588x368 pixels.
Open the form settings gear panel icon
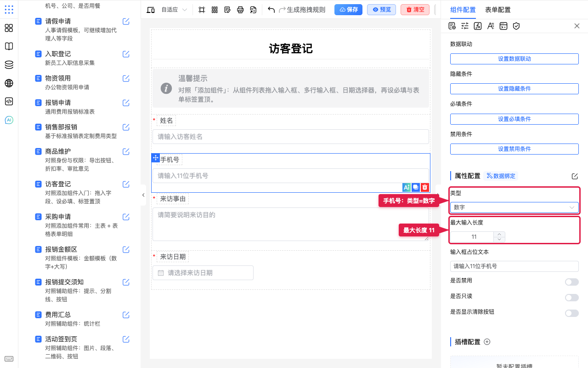click(452, 26)
